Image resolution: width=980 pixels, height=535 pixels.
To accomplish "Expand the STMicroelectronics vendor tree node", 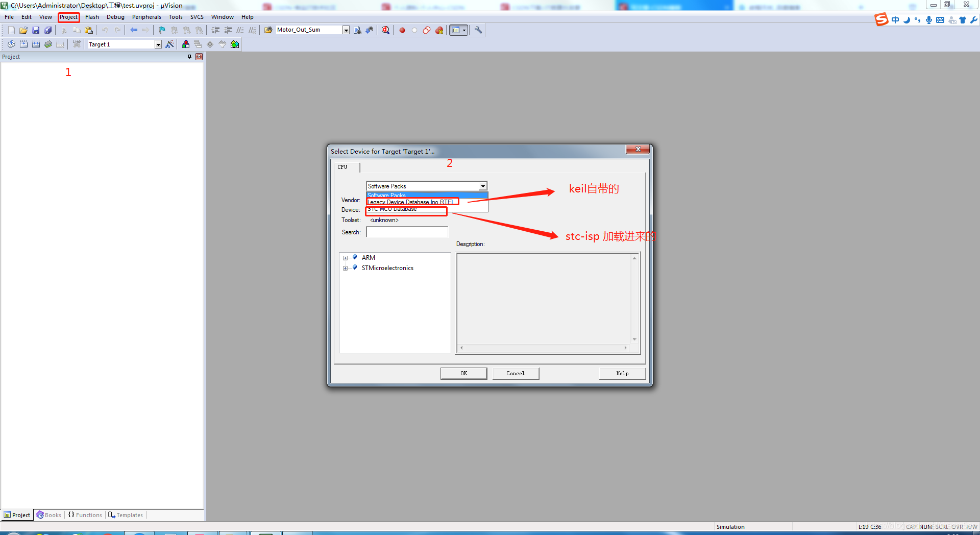I will pyautogui.click(x=346, y=268).
